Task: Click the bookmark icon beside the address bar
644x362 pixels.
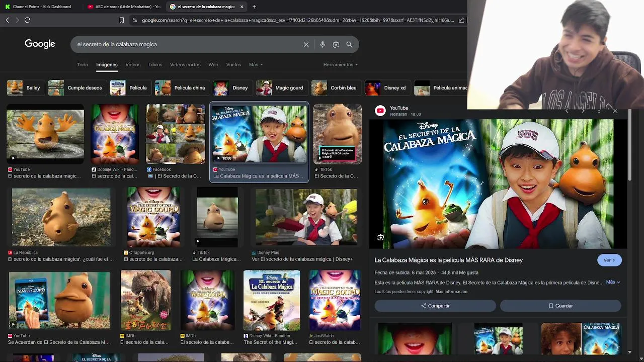Action: click(x=121, y=20)
